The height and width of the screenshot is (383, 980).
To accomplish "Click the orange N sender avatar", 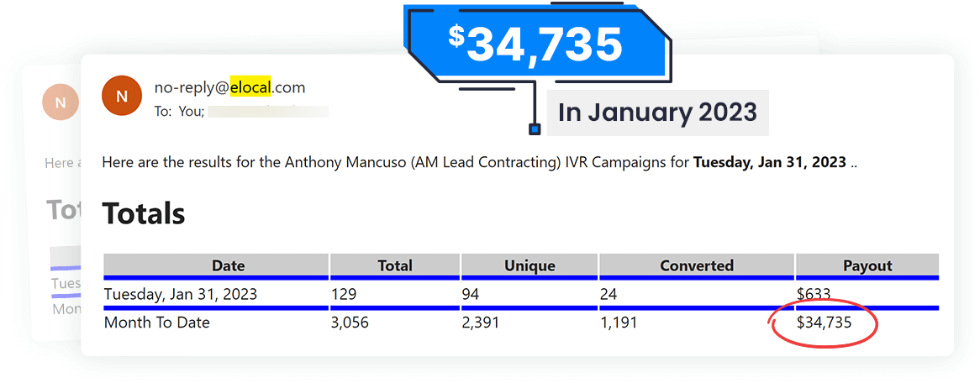I will [x=121, y=96].
